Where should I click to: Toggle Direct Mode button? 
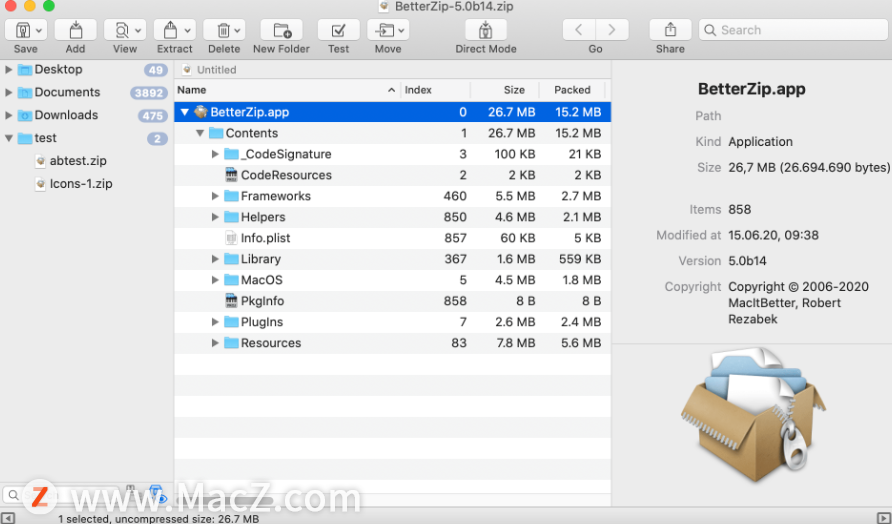pos(485,30)
